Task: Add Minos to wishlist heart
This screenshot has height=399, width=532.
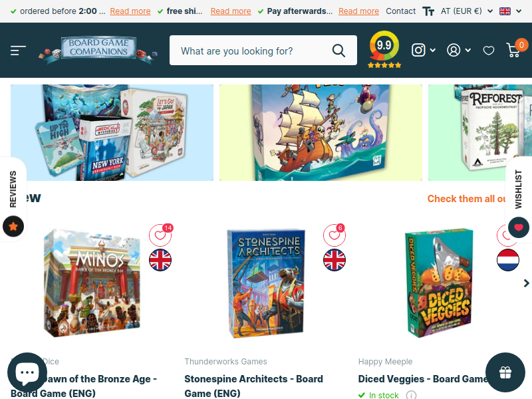Action: tap(160, 235)
